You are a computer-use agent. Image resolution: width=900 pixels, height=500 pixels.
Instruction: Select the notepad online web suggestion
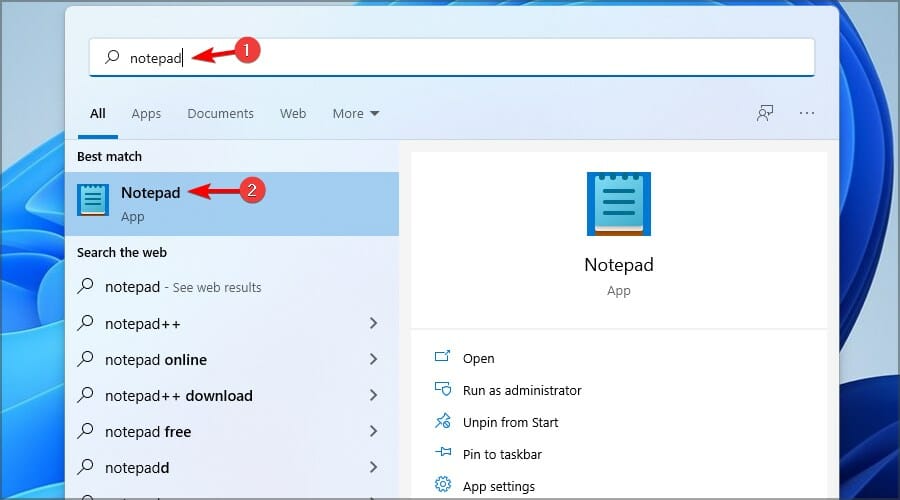[x=156, y=360]
